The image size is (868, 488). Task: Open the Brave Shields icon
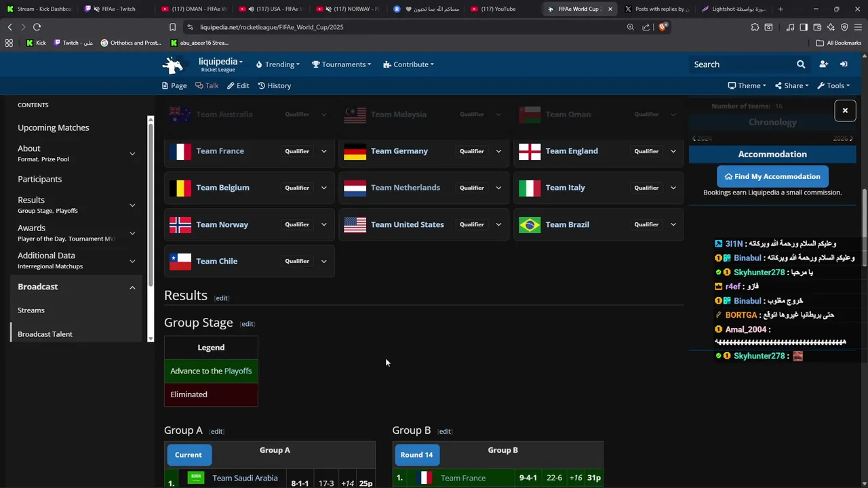point(663,27)
